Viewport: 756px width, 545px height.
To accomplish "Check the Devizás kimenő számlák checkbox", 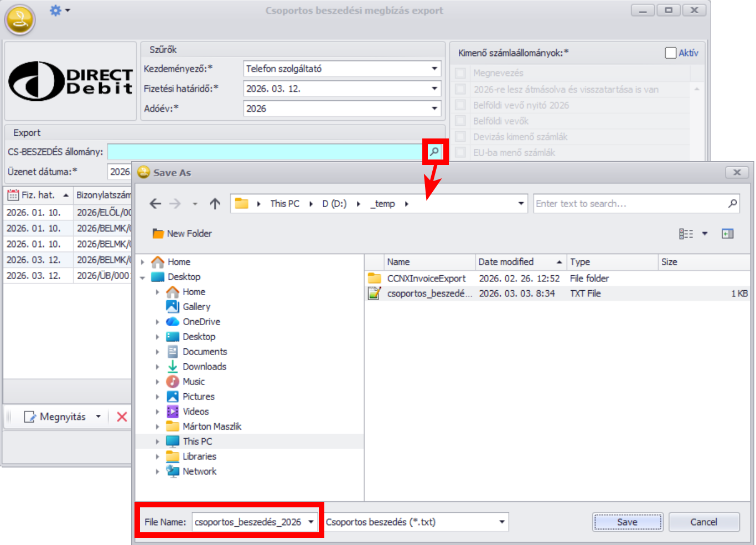I will [460, 137].
